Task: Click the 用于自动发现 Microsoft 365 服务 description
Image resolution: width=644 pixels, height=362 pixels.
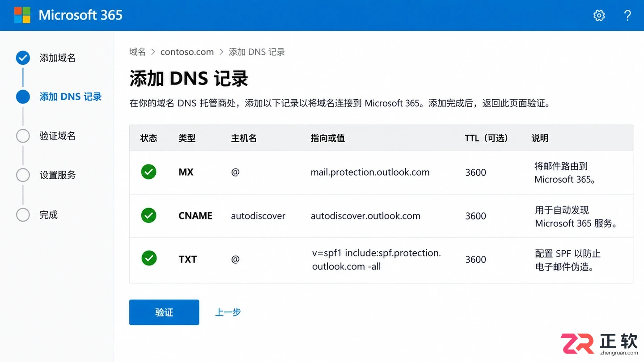Action: click(x=576, y=216)
